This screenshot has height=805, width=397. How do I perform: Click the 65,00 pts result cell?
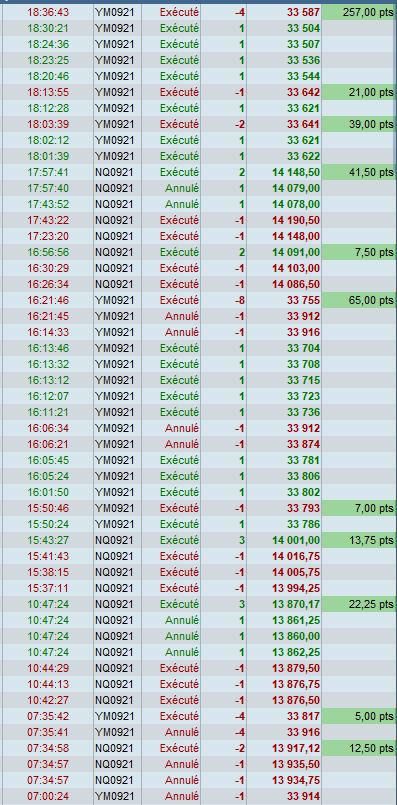point(359,300)
